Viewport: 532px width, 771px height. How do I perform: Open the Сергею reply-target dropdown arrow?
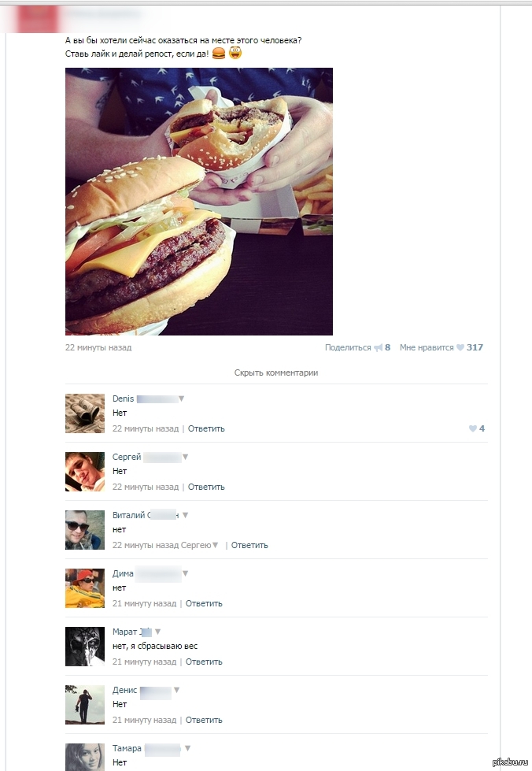click(215, 545)
